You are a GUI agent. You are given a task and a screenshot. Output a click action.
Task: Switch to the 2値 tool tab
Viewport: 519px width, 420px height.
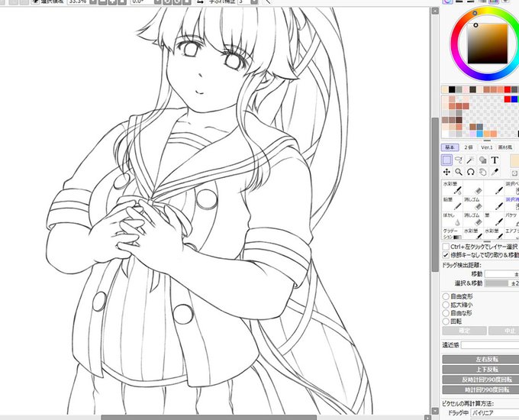tap(469, 147)
